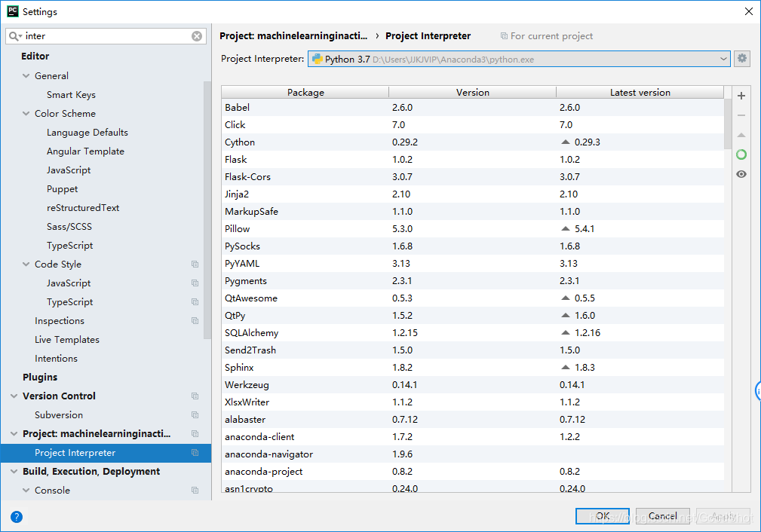Click the package list vertical scrollbar
The width and height of the screenshot is (761, 532).
[x=728, y=124]
